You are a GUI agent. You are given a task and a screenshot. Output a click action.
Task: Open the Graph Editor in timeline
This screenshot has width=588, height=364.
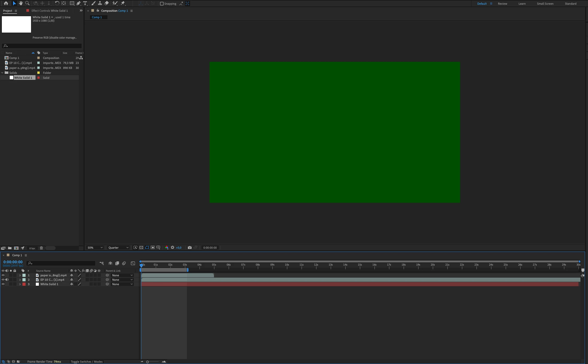[133, 263]
